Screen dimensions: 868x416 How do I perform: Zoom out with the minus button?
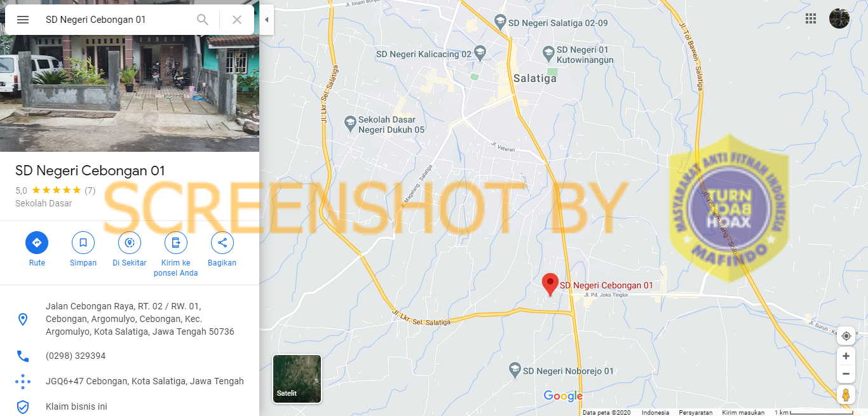[846, 373]
